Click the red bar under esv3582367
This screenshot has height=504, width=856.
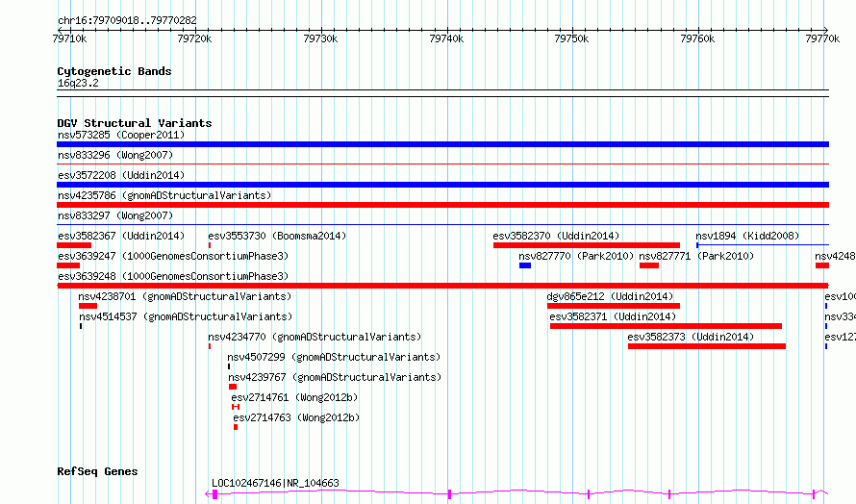(74, 245)
